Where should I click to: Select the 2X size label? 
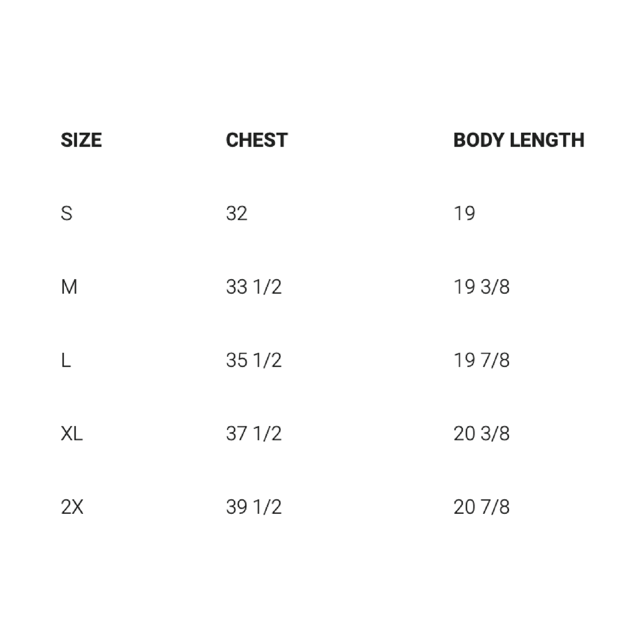72,507
